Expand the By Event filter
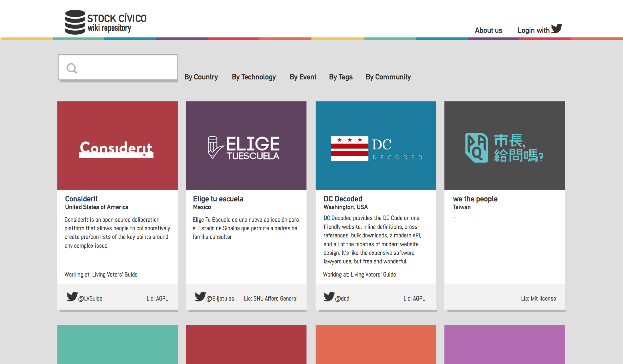Viewport: 623px width, 364px height. [x=303, y=77]
